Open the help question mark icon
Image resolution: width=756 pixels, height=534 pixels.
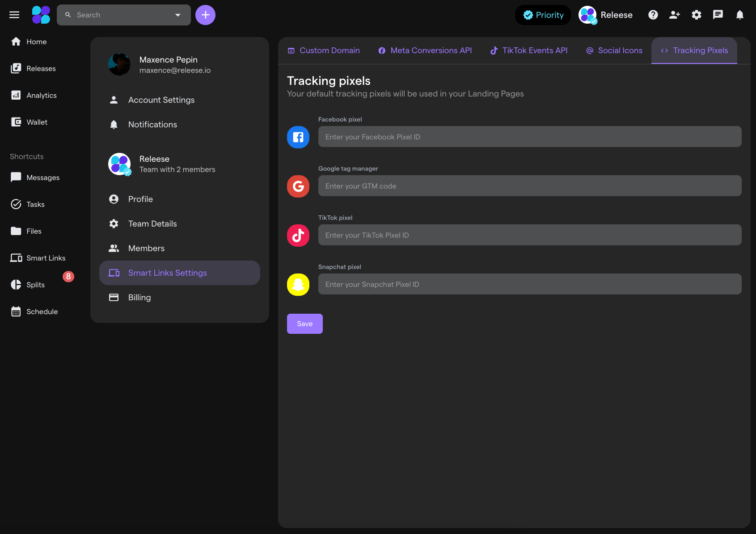coord(653,15)
